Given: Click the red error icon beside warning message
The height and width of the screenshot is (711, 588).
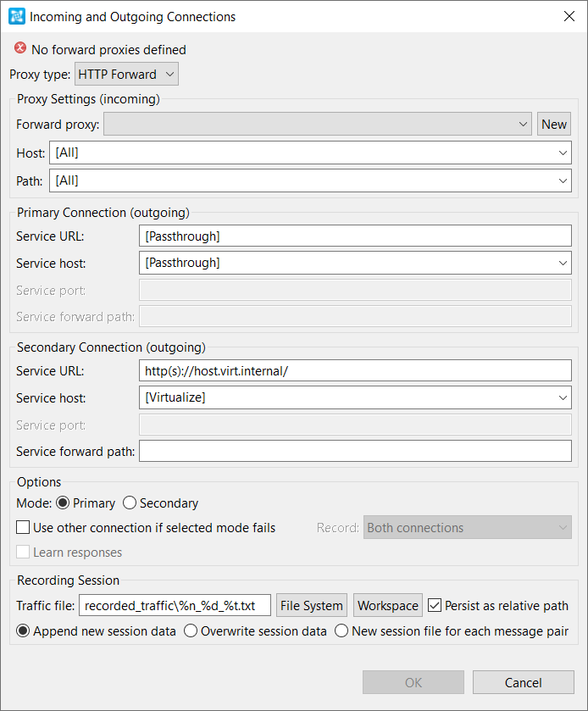Looking at the screenshot, I should [20, 48].
